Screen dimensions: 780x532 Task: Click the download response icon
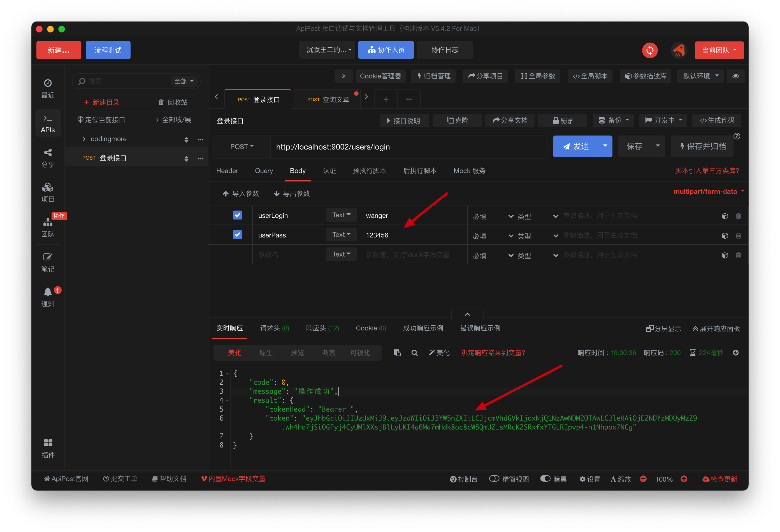point(736,353)
